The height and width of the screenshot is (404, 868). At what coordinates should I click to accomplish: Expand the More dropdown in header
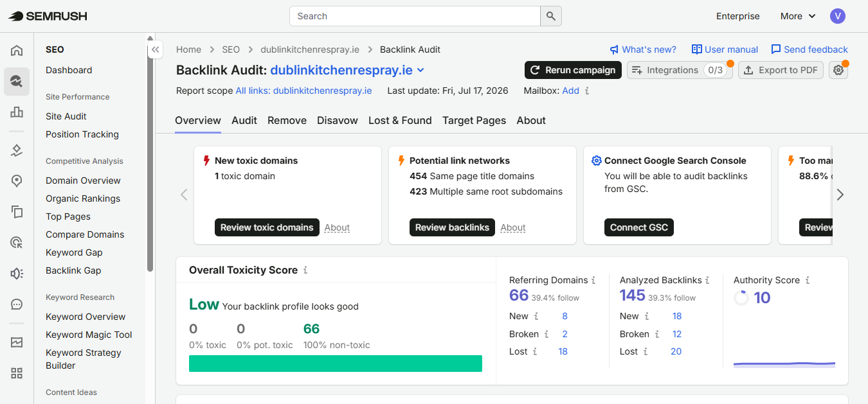798,16
